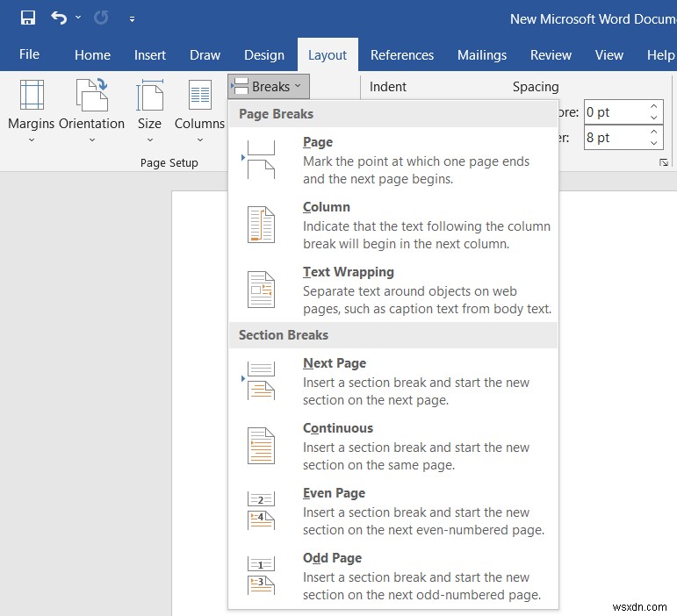Viewport: 677px width, 616px height.
Task: Go to the Design tab
Action: (264, 54)
